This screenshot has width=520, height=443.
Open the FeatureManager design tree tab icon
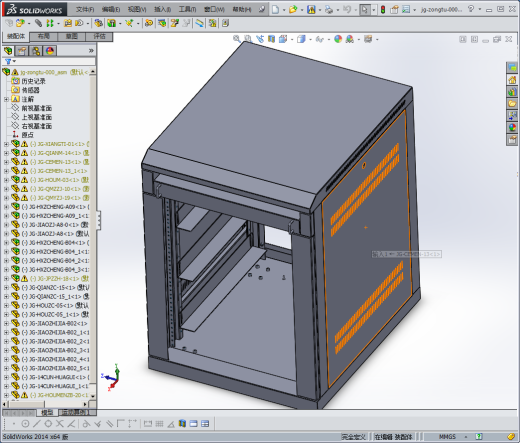[x=8, y=51]
